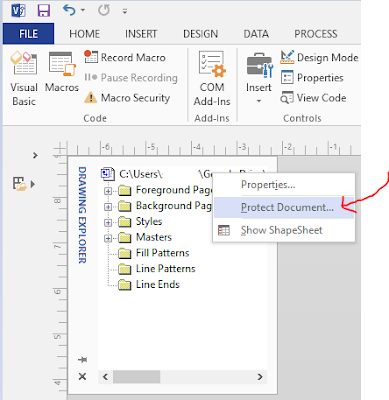Undo the last action
Viewport: 389px width, 400px height.
pyautogui.click(x=69, y=11)
